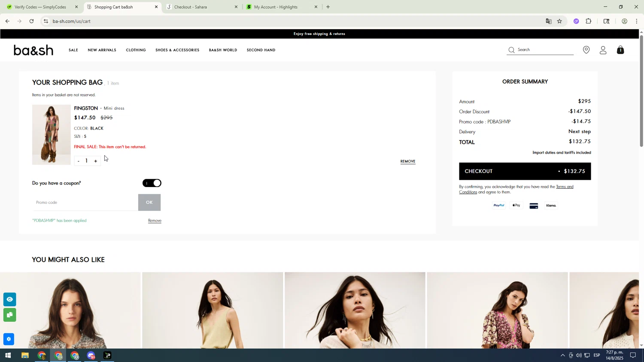644x362 pixels.
Task: Show hidden system tray icons
Action: tap(562, 356)
